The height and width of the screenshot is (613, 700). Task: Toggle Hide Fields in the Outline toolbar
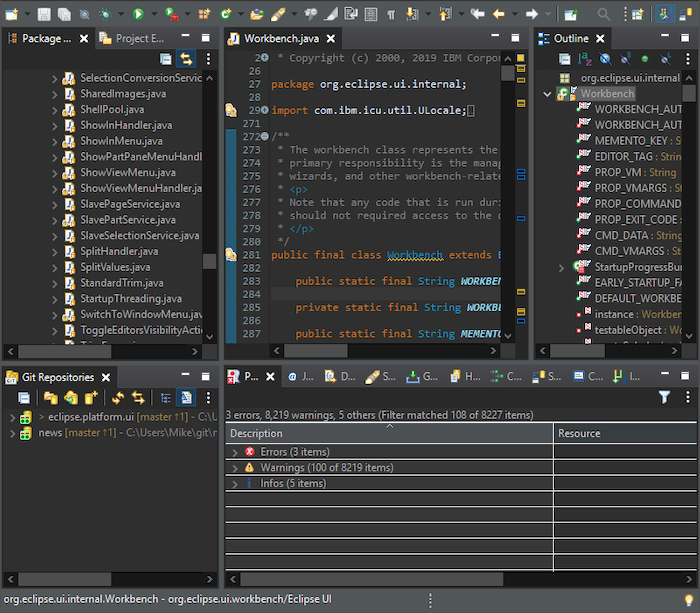pyautogui.click(x=606, y=60)
